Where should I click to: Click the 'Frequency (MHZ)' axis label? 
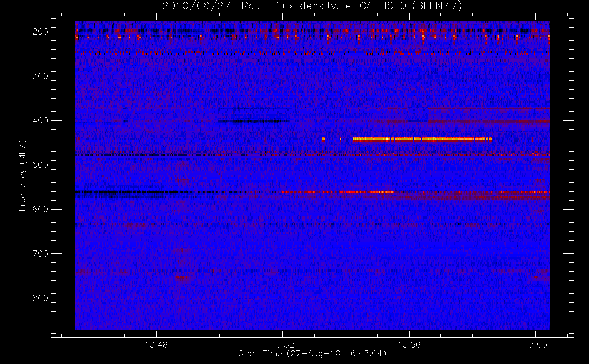pos(23,175)
